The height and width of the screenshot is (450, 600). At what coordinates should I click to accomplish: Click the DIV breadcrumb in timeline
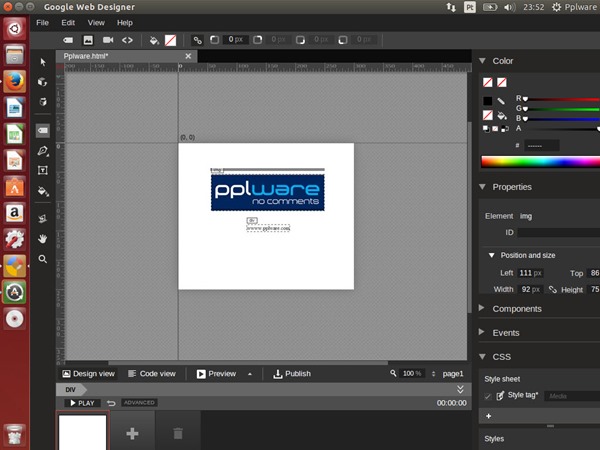[70, 390]
